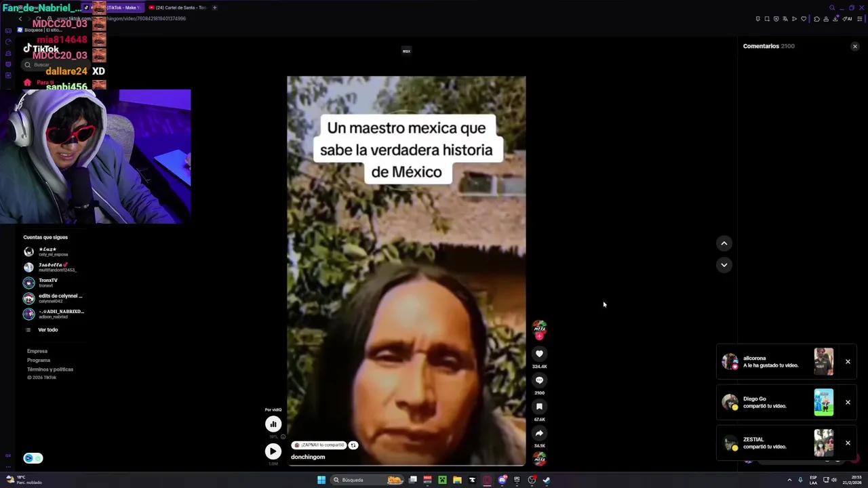Screen dimensions: 868x488
Task: Expand the Programa footer section
Action: (x=39, y=361)
